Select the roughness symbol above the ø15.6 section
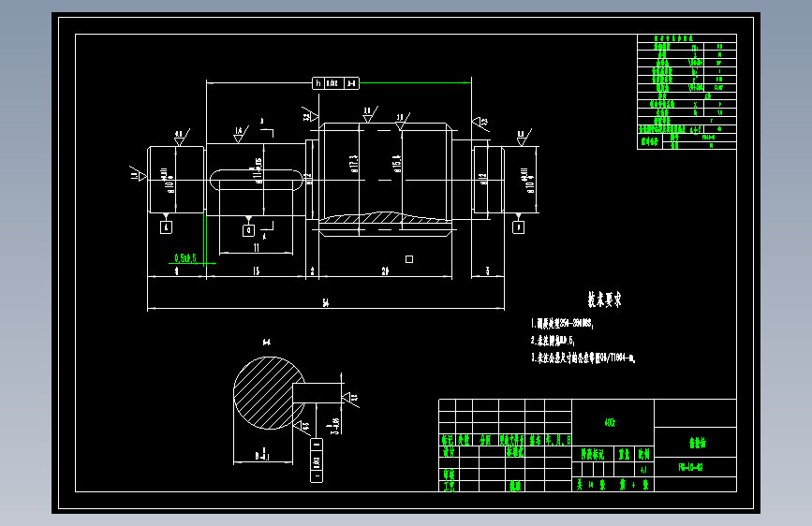This screenshot has width=812, height=526. [403, 121]
